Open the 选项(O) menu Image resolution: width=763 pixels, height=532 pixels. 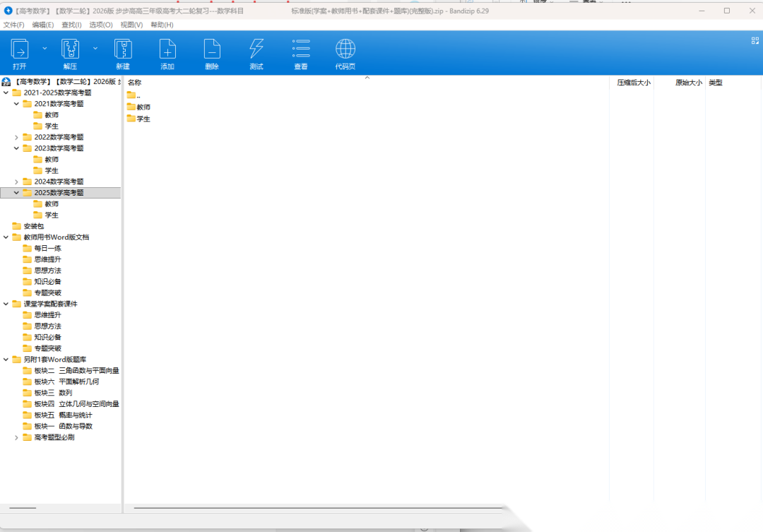coord(101,25)
